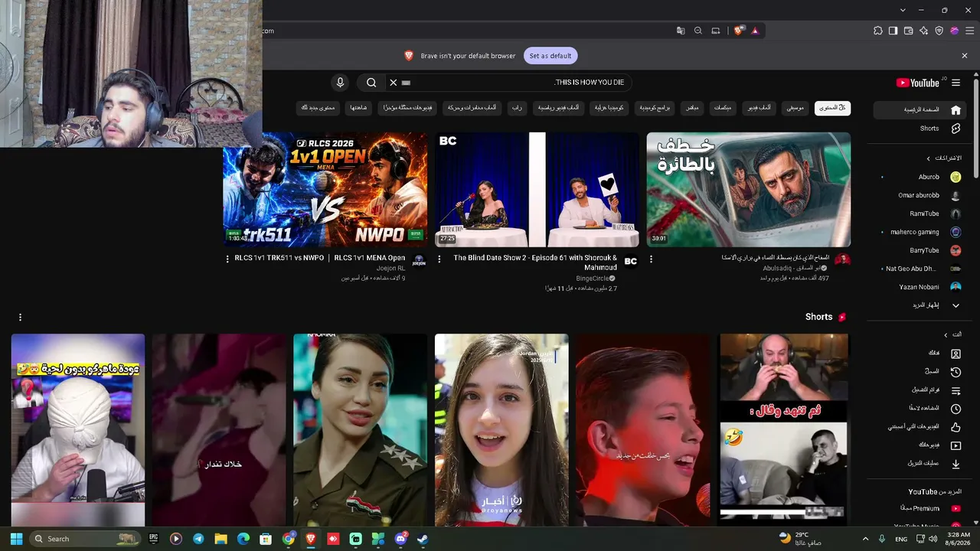Screen dimensions: 980x551
Task: Click the translate page icon
Action: point(681,31)
